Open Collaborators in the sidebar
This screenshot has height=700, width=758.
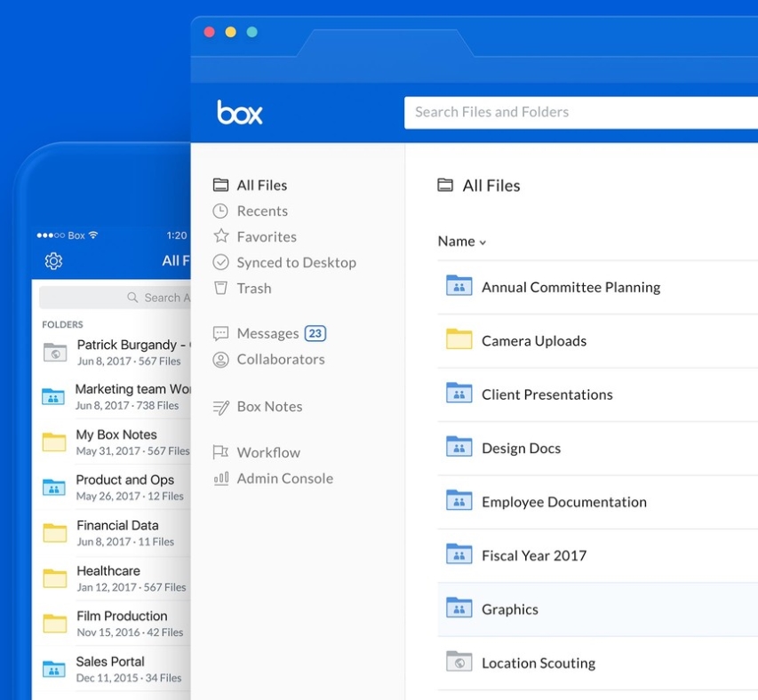point(281,360)
